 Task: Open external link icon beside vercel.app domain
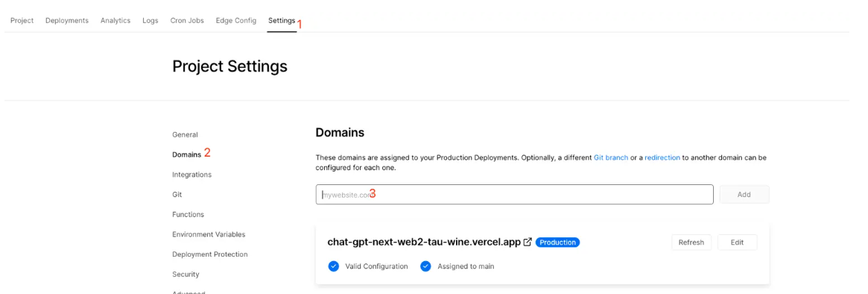coord(528,242)
